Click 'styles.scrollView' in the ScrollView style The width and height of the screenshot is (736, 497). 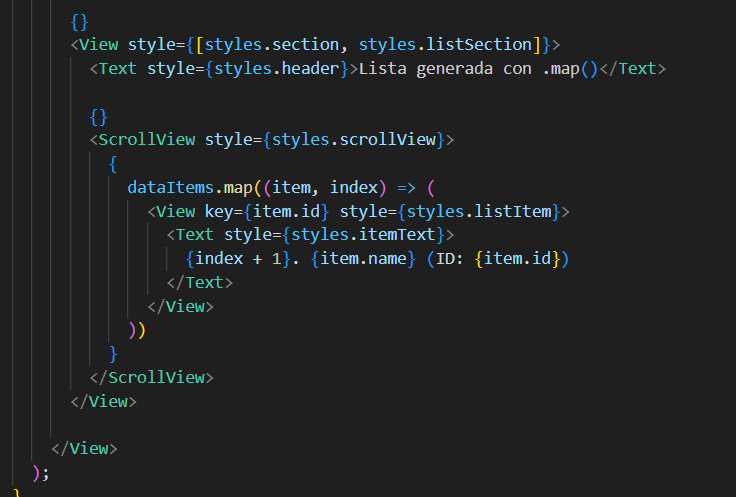tap(354, 140)
